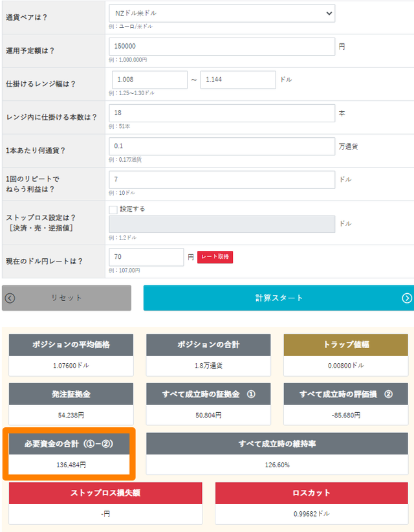Click the range lower bound field 1.008
414x532 pixels.
click(149, 80)
